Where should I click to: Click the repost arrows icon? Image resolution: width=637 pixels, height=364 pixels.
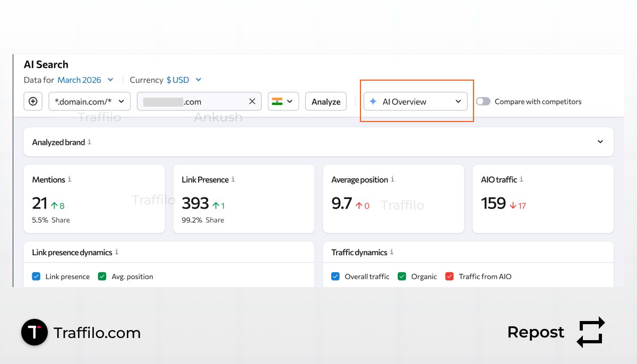click(590, 332)
